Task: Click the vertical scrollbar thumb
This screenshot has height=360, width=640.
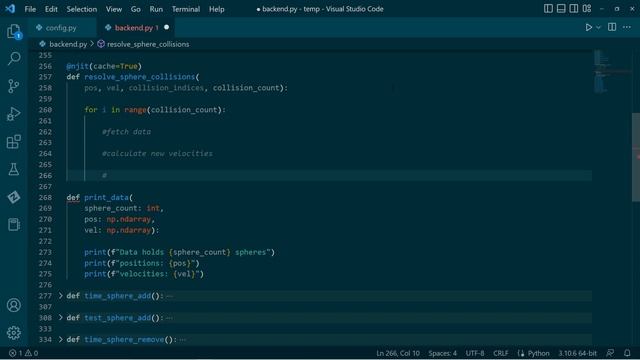Action: click(636, 157)
